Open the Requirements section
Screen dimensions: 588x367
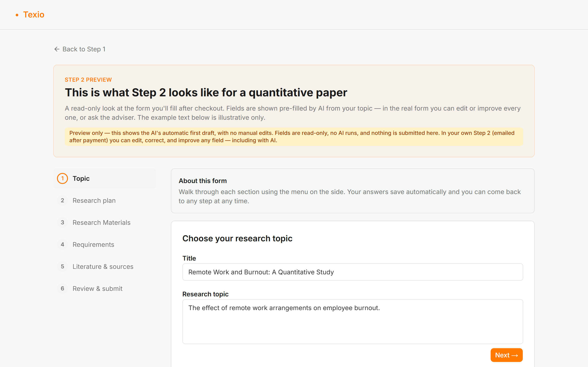pyautogui.click(x=105, y=245)
